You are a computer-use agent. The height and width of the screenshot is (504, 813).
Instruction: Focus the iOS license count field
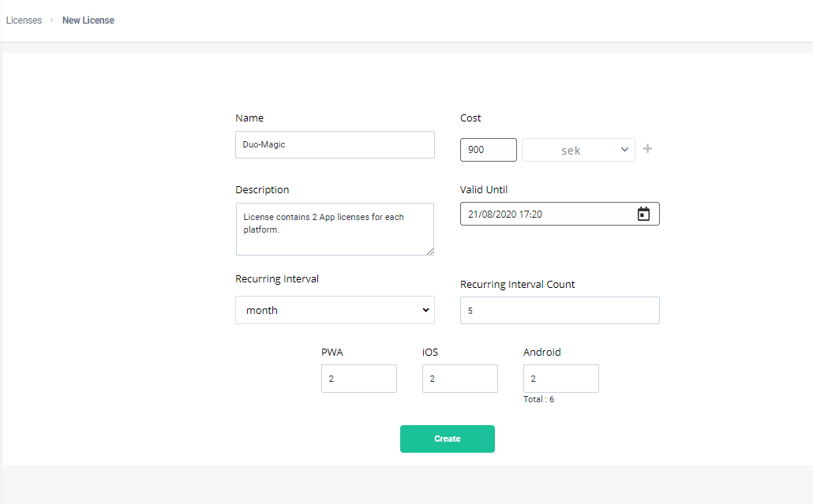(460, 378)
